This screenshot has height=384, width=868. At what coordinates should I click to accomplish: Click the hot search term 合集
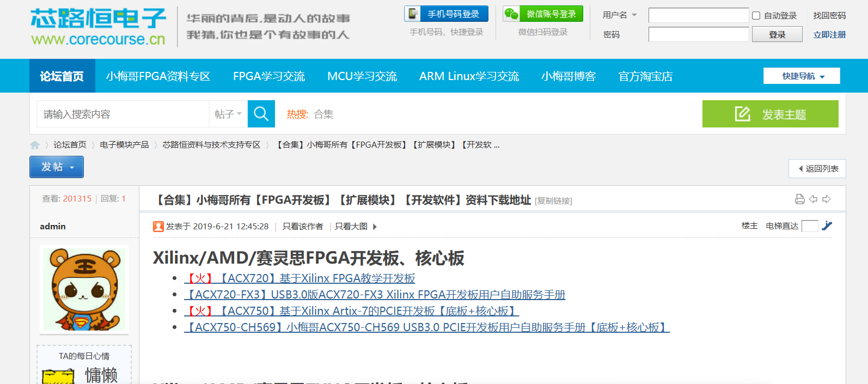323,114
